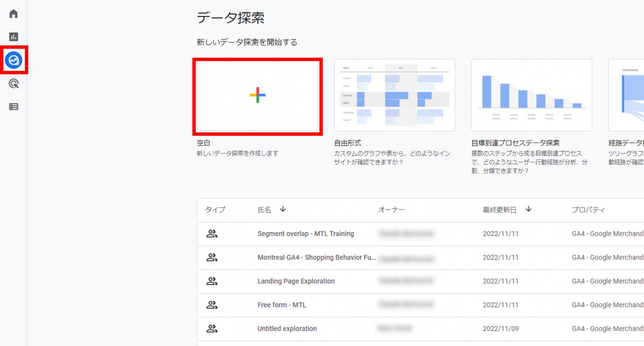Image resolution: width=644 pixels, height=346 pixels.
Task: Open the 自由形式 template
Action: 394,95
